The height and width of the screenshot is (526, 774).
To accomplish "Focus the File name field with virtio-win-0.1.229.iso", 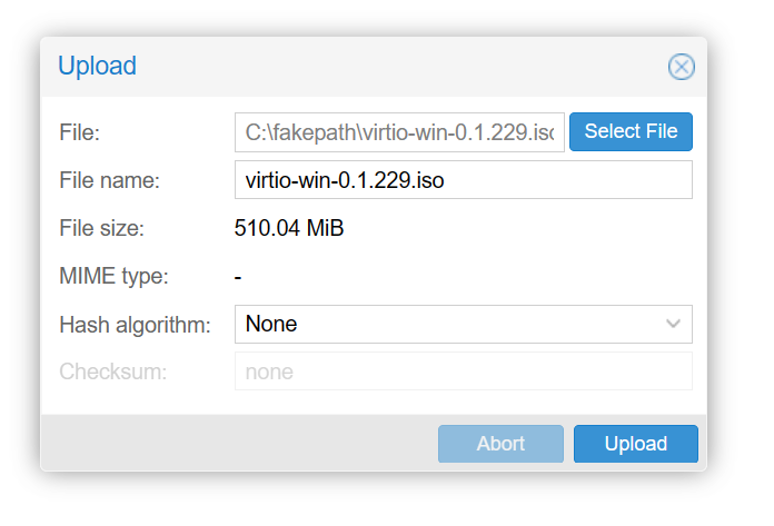I will [x=464, y=180].
